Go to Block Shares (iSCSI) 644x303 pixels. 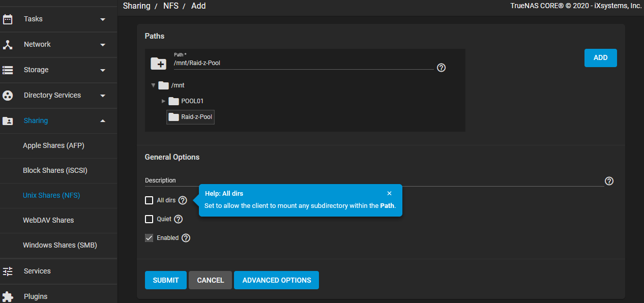(x=55, y=170)
